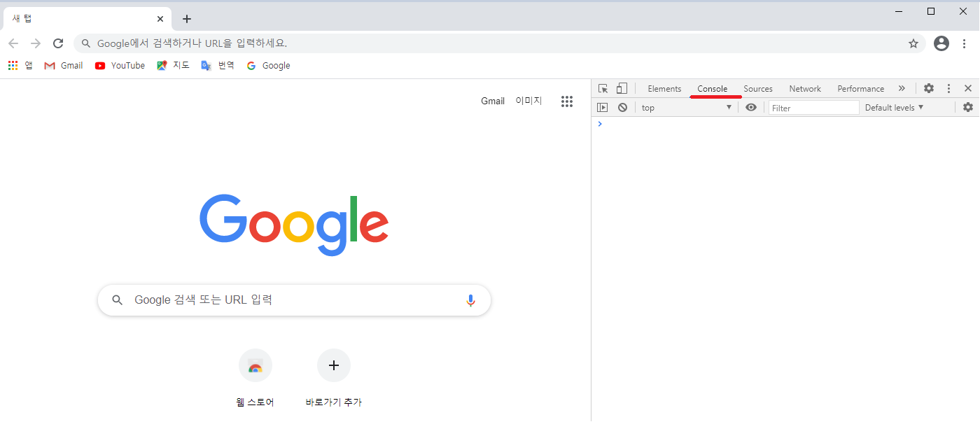
Task: Open the Chrome profile avatar
Action: (x=941, y=43)
